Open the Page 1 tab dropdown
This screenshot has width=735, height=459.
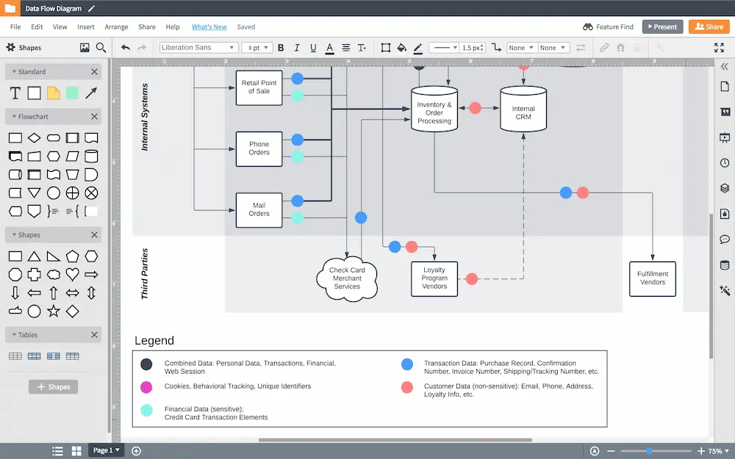click(106, 450)
